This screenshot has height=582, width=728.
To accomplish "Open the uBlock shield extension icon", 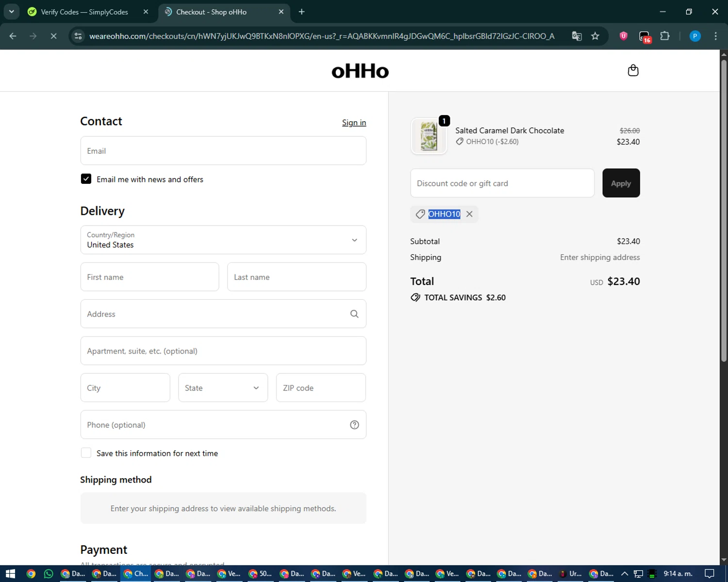I will click(x=624, y=36).
